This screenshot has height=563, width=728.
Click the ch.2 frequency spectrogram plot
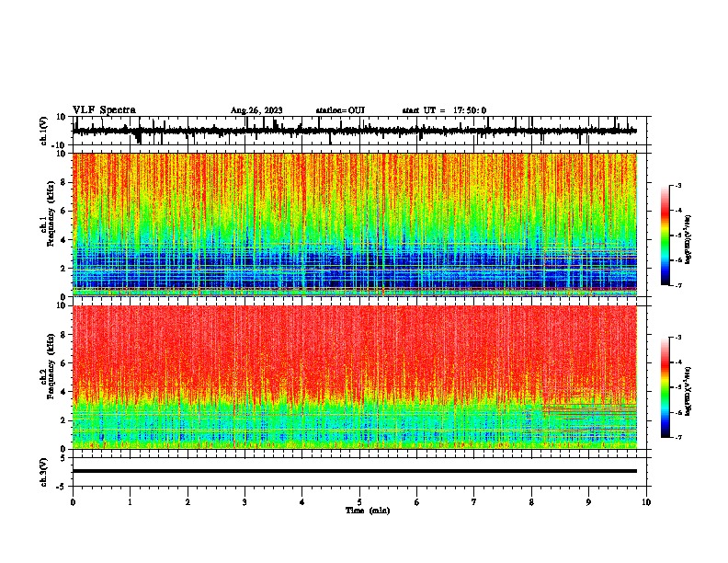click(354, 377)
